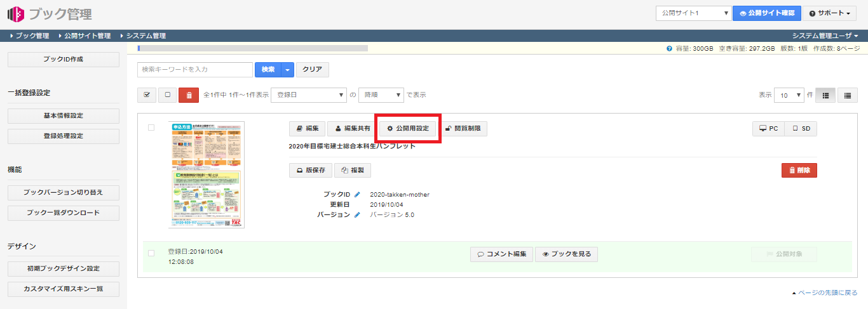Viewport: 868px width, 309px height.
Task: Open the 公開サイト管理 menu
Action: (x=87, y=36)
